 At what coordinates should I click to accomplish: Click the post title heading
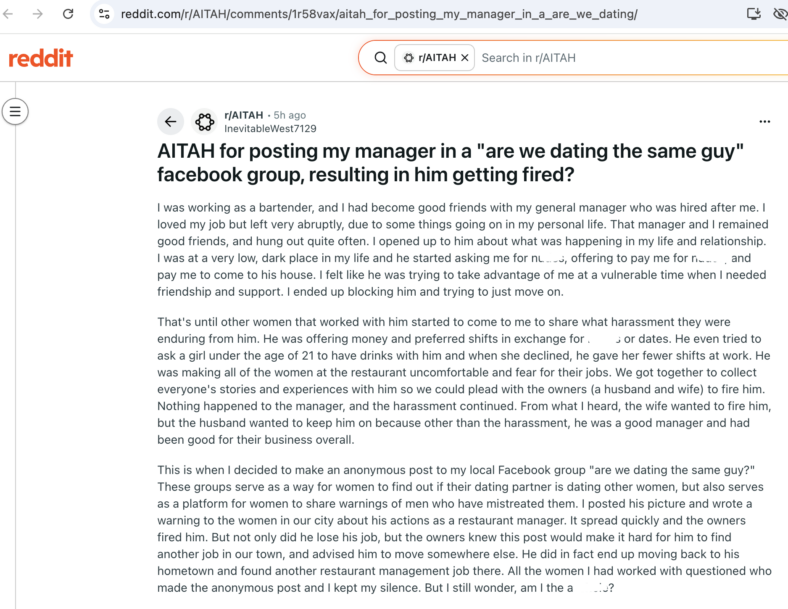pyautogui.click(x=450, y=163)
